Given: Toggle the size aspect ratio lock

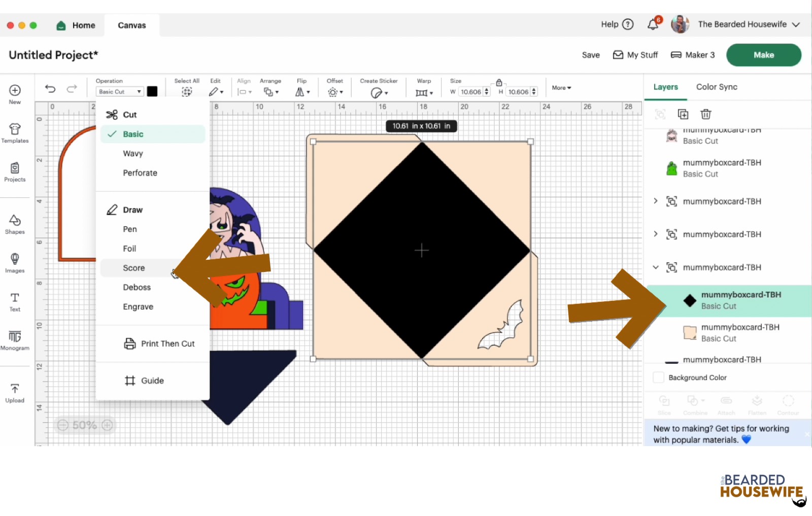Looking at the screenshot, I should coord(498,82).
